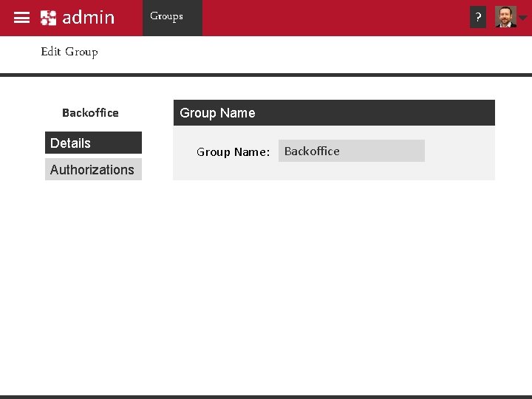Screen dimensions: 532x399
Task: Expand the user account dropdown arrow
Action: pos(523,18)
